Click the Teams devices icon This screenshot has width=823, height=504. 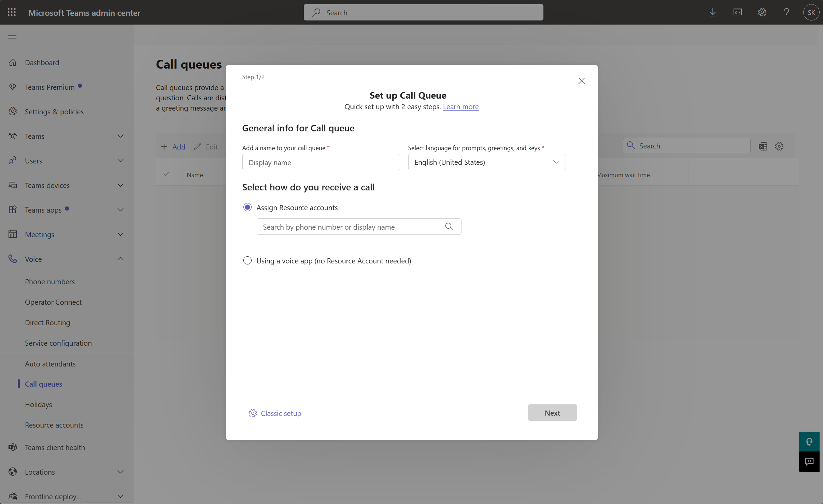13,185
